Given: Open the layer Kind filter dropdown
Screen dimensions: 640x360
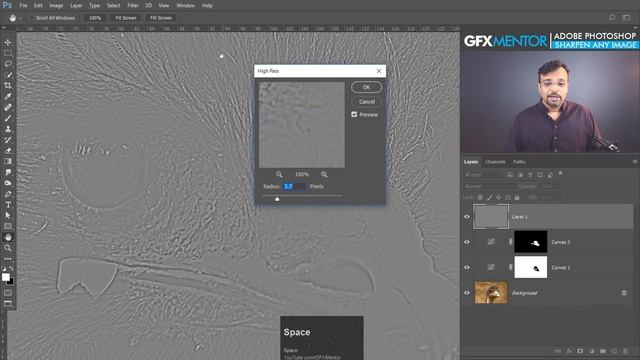Looking at the screenshot, I should [x=483, y=175].
